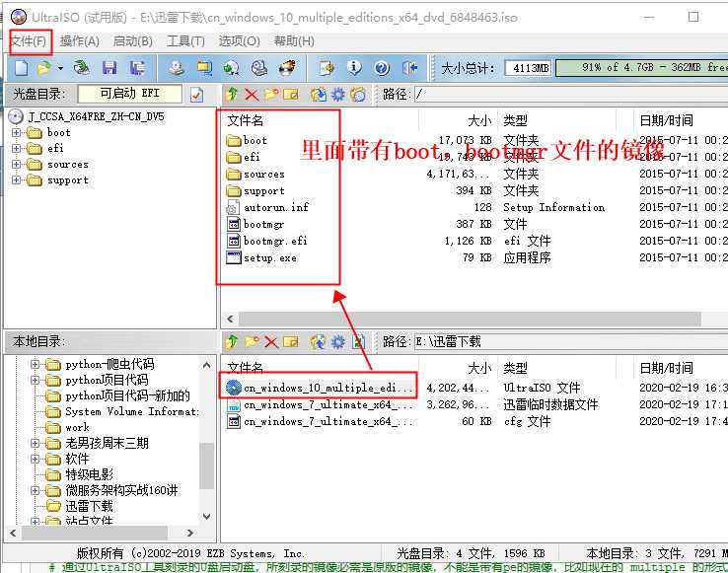Click the Mount to virtual drive icon

[259, 68]
